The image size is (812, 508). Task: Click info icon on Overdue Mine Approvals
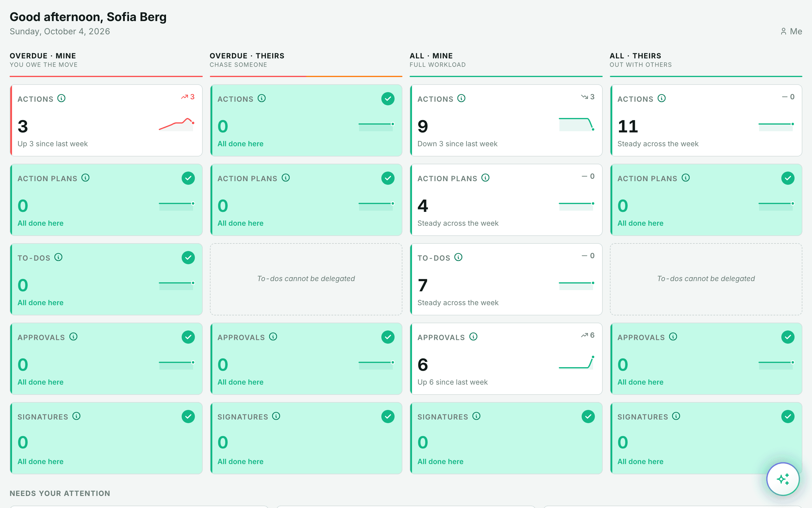pyautogui.click(x=73, y=337)
